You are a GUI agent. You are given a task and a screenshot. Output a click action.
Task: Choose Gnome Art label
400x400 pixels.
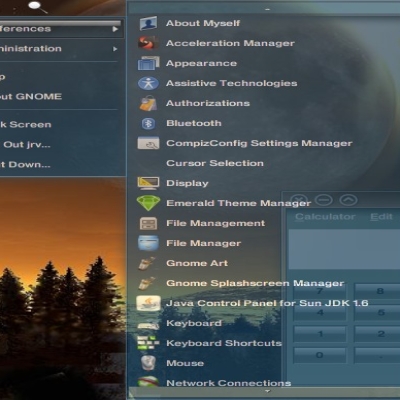(197, 263)
